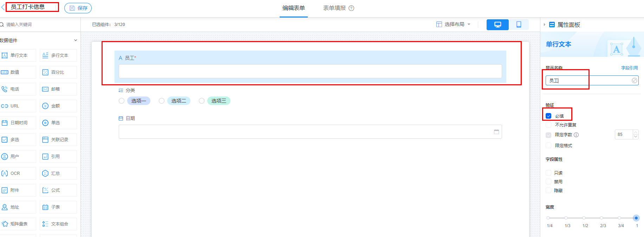The height and width of the screenshot is (237, 644).
Task: Add the 电话 phone component
Action: 18,89
